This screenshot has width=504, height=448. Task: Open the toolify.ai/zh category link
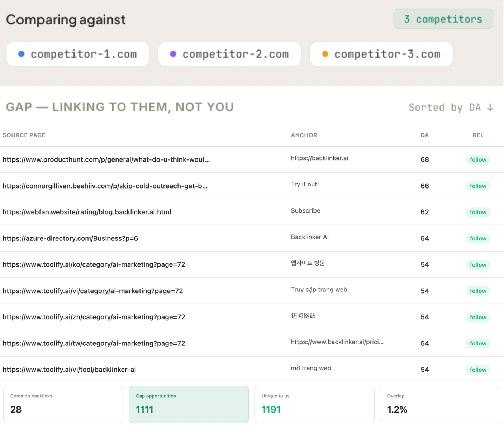94,317
